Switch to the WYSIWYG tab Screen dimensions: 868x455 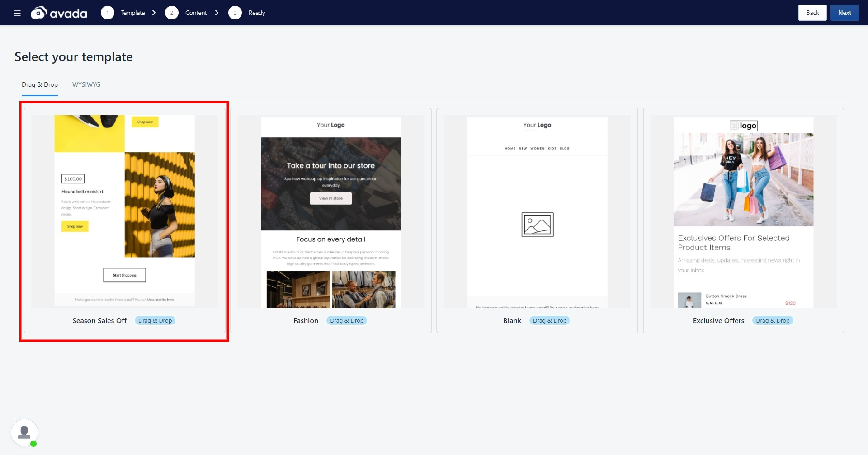pyautogui.click(x=86, y=84)
